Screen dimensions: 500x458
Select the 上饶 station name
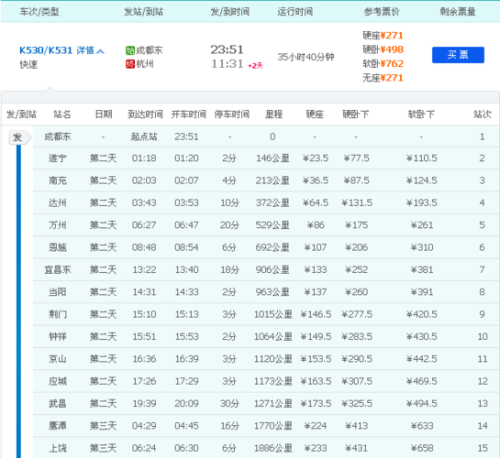[58, 448]
